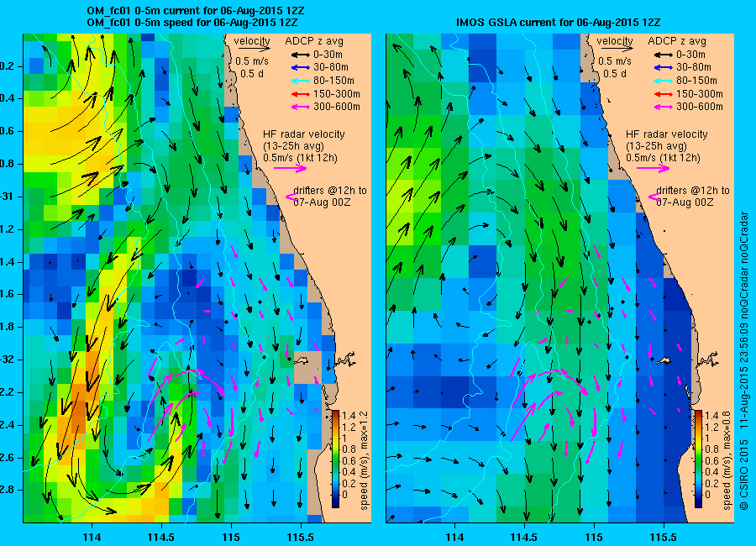Click the cyan 80-150m arrow in left legend
The image size is (756, 546).
point(300,81)
